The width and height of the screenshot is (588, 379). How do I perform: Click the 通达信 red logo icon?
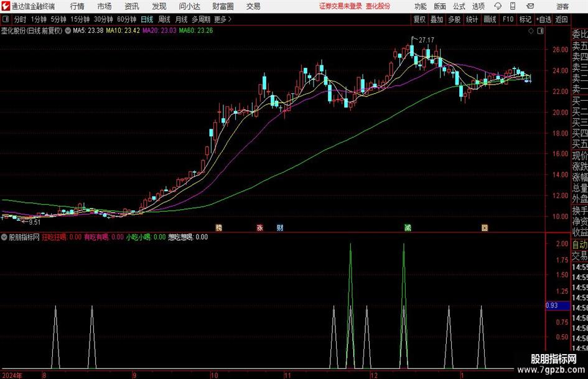(x=6, y=6)
